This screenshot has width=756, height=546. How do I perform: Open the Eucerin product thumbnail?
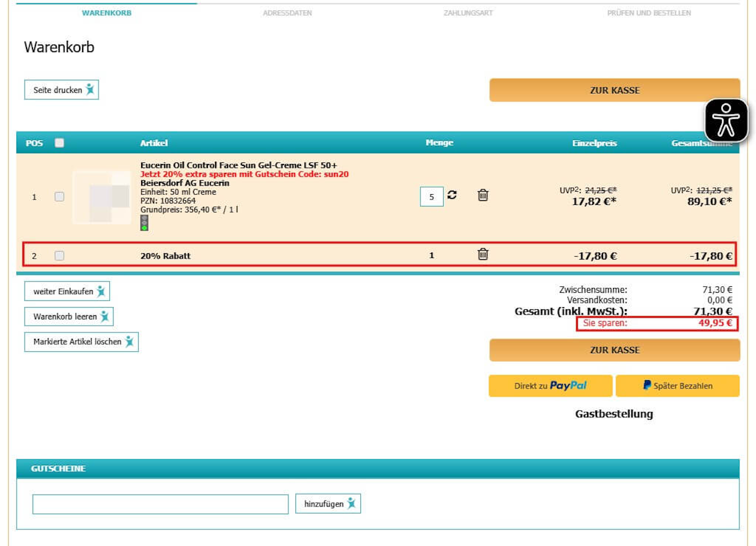point(102,197)
